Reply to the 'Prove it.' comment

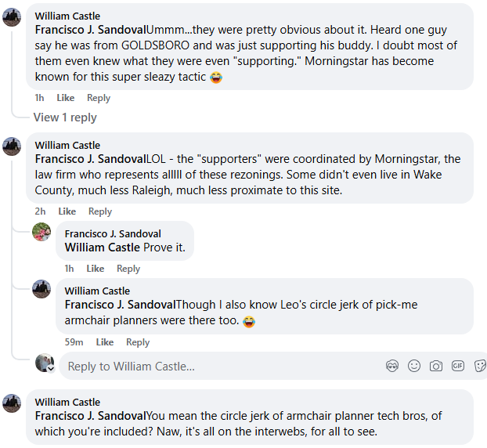coord(128,269)
